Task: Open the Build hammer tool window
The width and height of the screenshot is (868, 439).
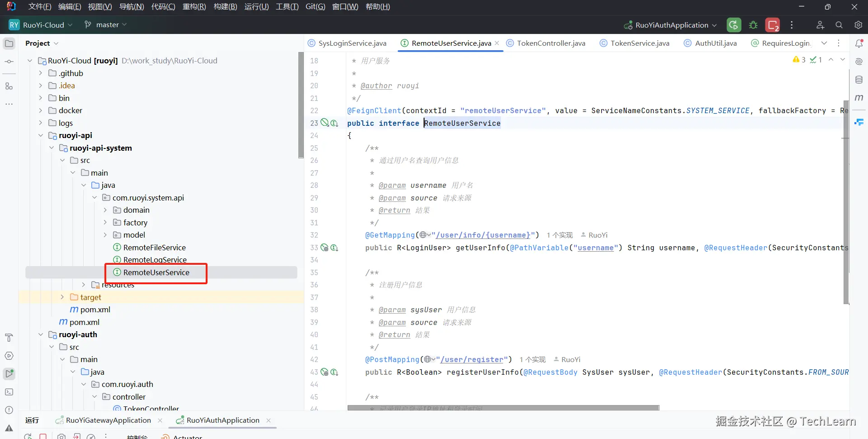Action: [9, 338]
